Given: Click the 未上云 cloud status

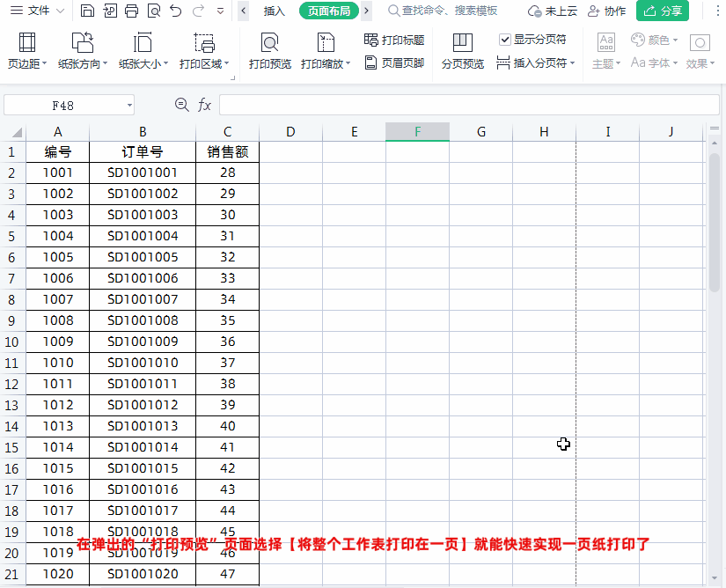Looking at the screenshot, I should click(x=553, y=11).
